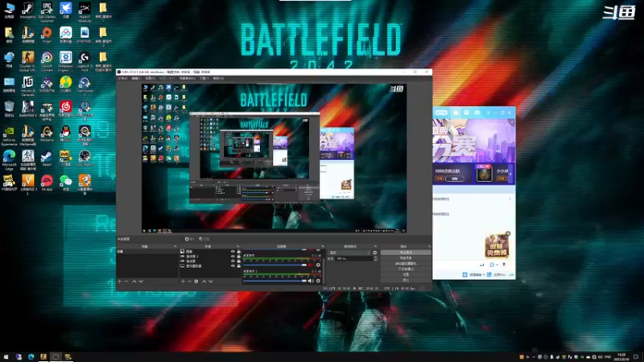Open File menu in OBS menu bar
The width and height of the screenshot is (644, 362).
click(123, 78)
